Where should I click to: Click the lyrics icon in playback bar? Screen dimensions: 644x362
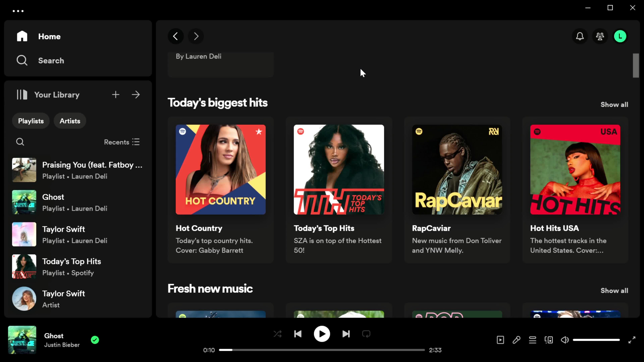pyautogui.click(x=517, y=340)
